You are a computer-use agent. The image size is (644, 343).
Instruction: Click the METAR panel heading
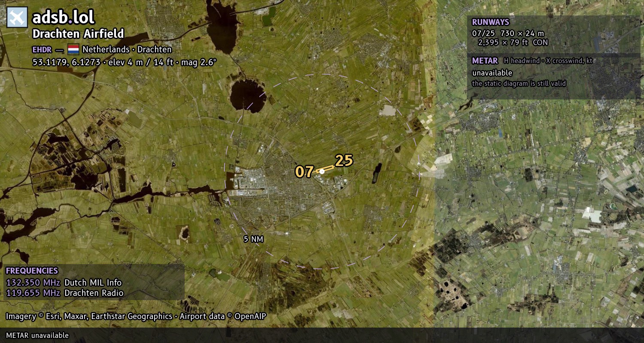[485, 60]
